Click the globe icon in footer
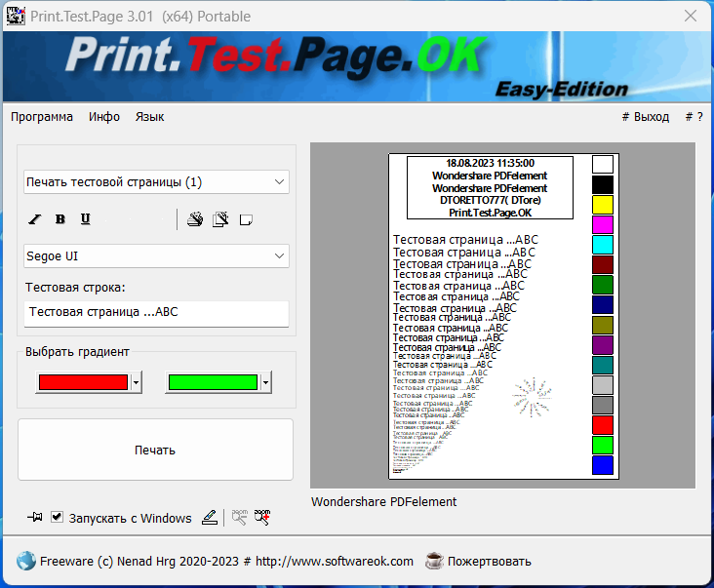Viewport: 714px width, 588px height. pos(26,561)
